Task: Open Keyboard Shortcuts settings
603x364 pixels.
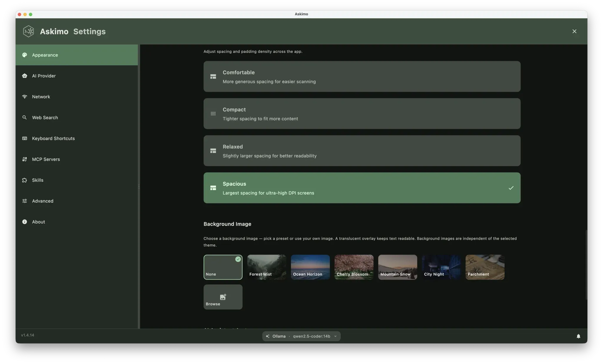Action: point(77,139)
